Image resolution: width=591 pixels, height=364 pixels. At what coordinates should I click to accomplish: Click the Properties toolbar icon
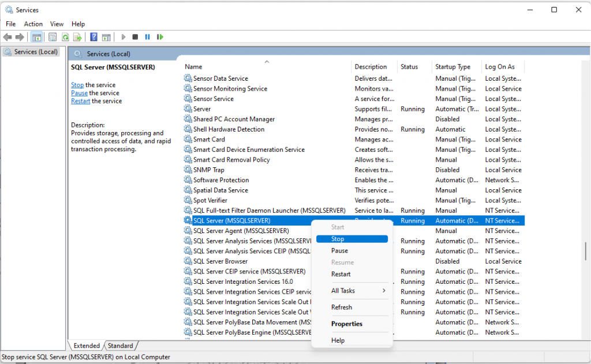[x=53, y=37]
